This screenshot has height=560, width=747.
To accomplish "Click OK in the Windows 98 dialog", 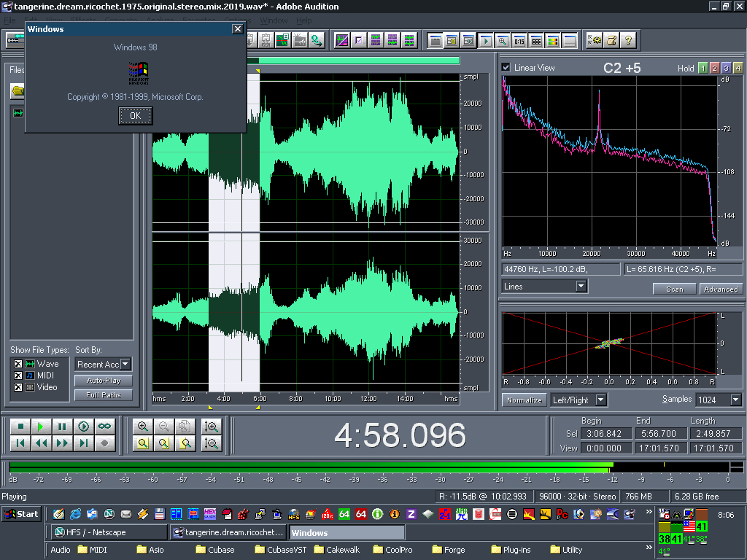I will point(135,116).
